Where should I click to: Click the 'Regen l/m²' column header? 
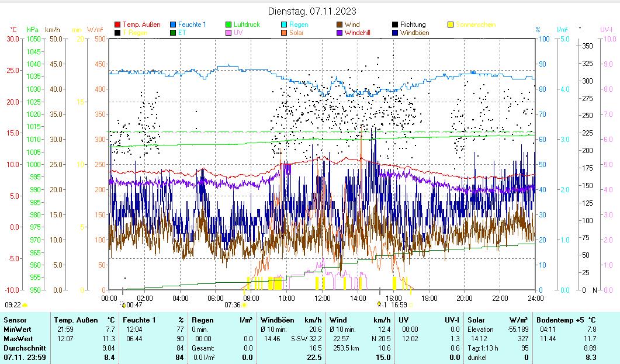point(222,320)
